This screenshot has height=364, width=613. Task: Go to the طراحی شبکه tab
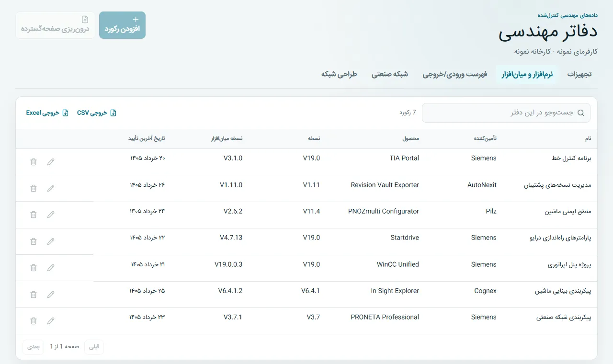339,74
